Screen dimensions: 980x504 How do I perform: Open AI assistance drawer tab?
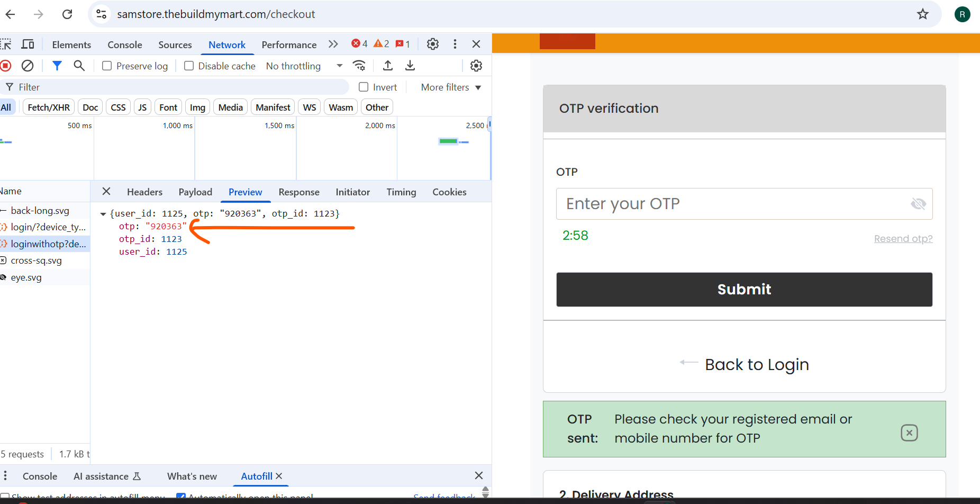[x=107, y=476]
